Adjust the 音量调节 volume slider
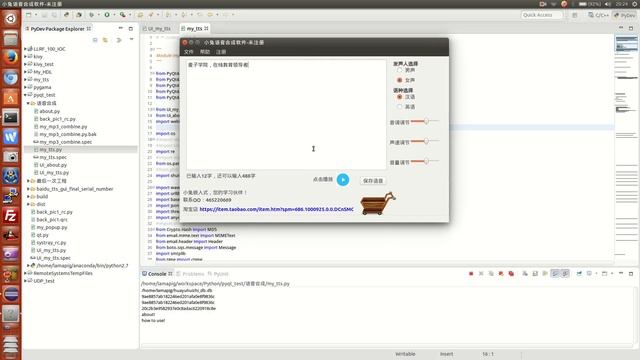The image size is (640, 360). coord(425,161)
